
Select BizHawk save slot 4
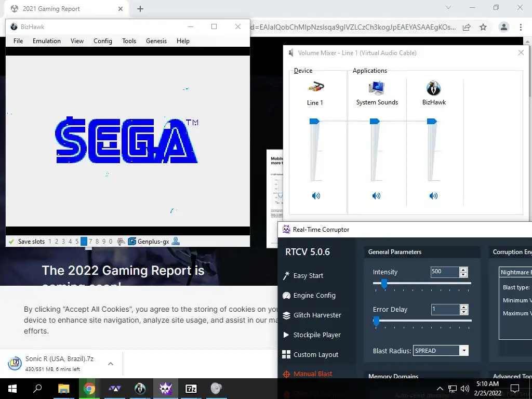click(x=70, y=241)
